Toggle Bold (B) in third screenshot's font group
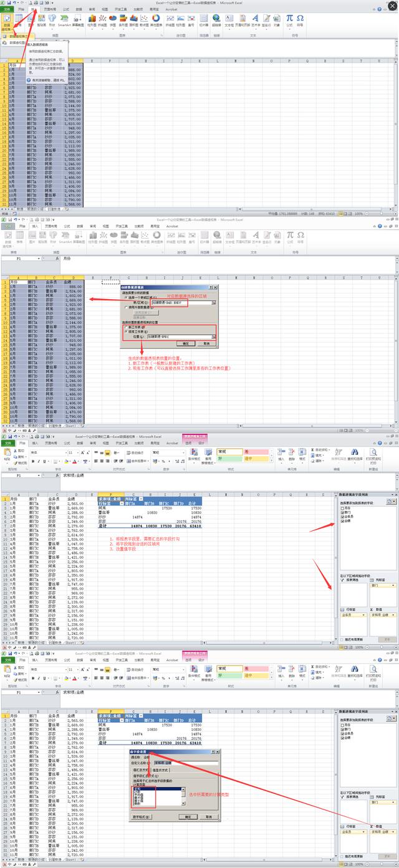The height and width of the screenshot is (868, 399). 32,461
